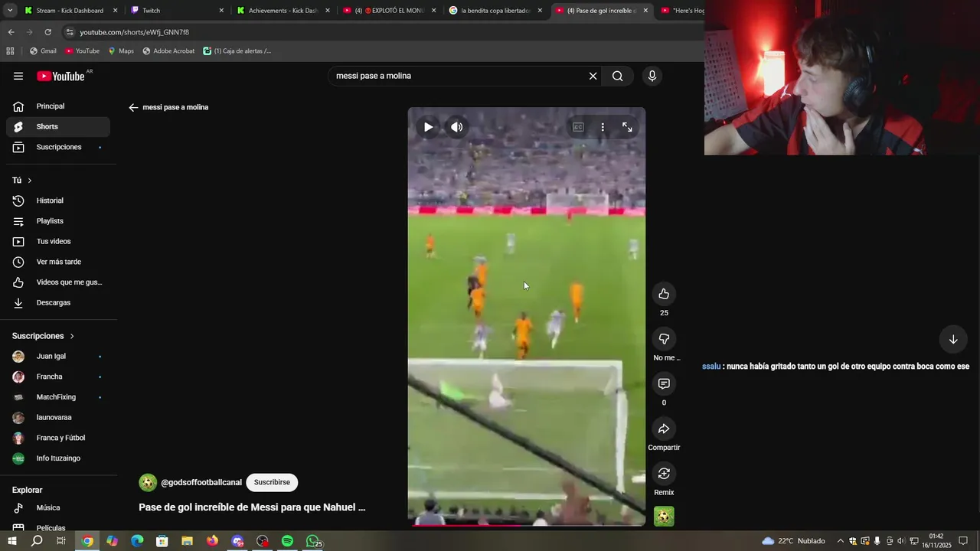
Task: Open the Caja de alertas bookmark
Action: point(237,51)
